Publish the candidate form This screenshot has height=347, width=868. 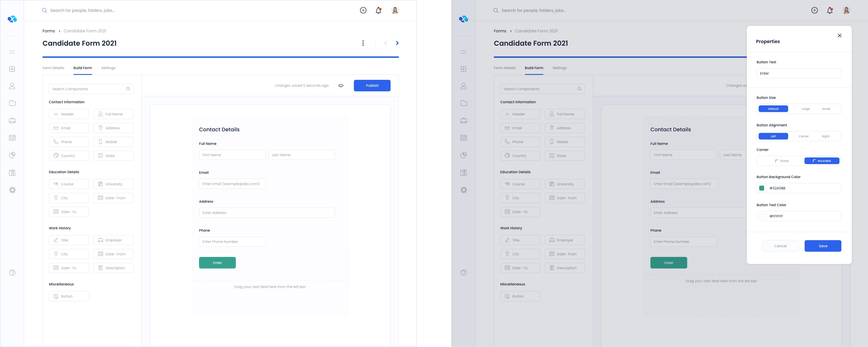(372, 86)
